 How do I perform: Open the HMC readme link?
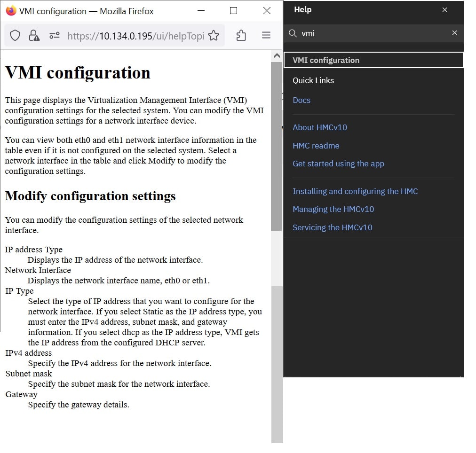[316, 146]
